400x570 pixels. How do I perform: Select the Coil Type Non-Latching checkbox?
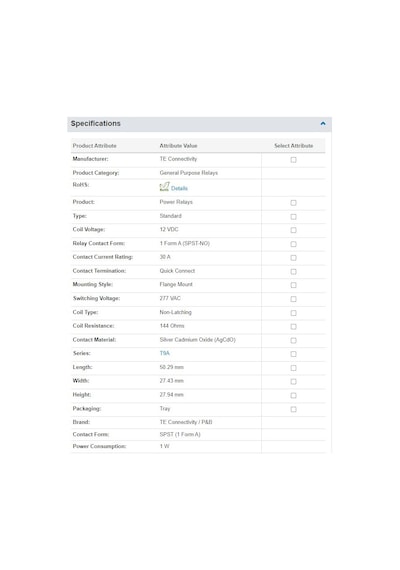tap(293, 313)
